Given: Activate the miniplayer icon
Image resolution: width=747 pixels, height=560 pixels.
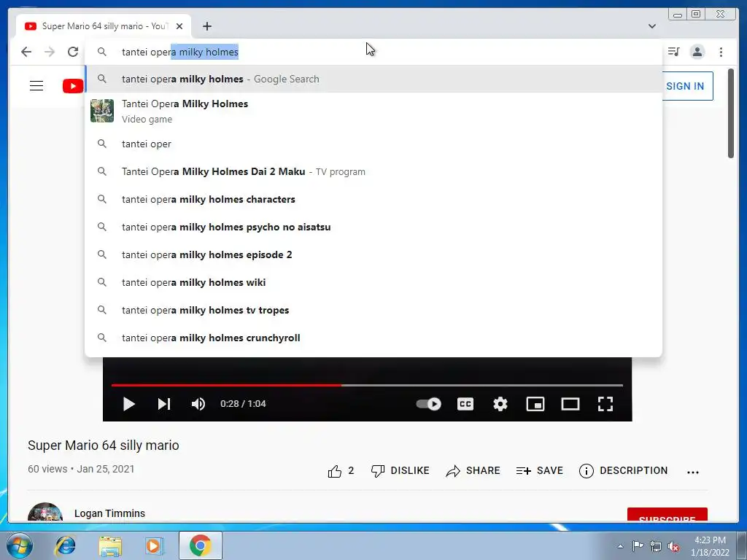Looking at the screenshot, I should 535,404.
